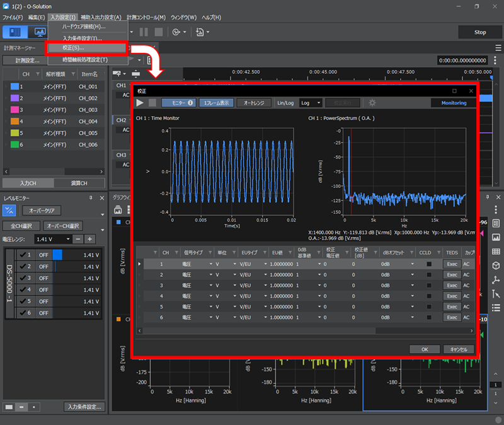The height and width of the screenshot is (425, 504).
Task: Toggle the CCLD checkbox for calibration row 1
Action: [429, 264]
